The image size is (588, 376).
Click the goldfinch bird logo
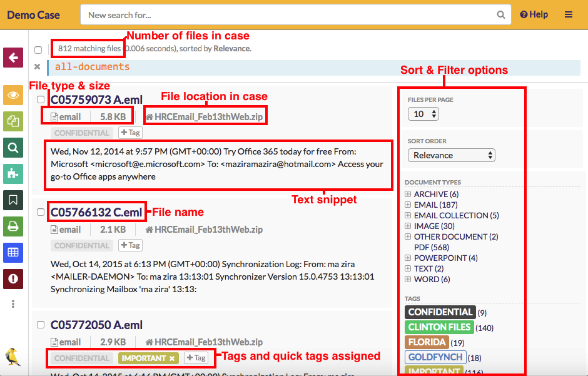(x=13, y=357)
